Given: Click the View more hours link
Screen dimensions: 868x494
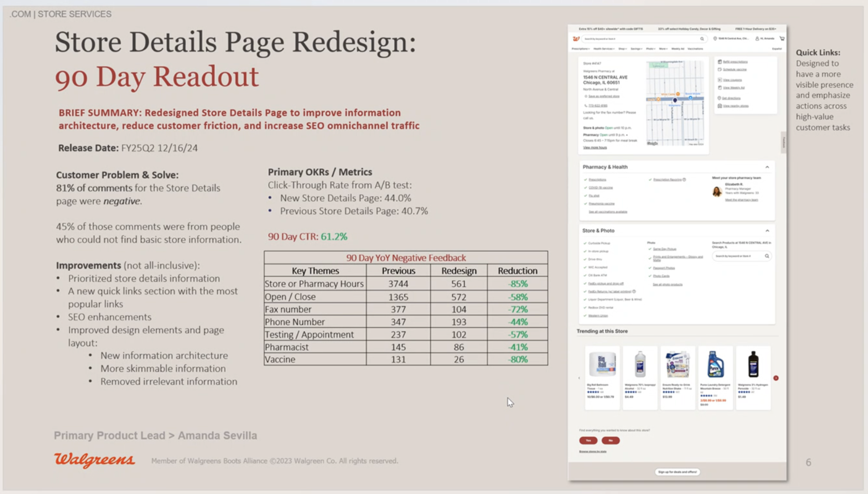Looking at the screenshot, I should [x=595, y=147].
